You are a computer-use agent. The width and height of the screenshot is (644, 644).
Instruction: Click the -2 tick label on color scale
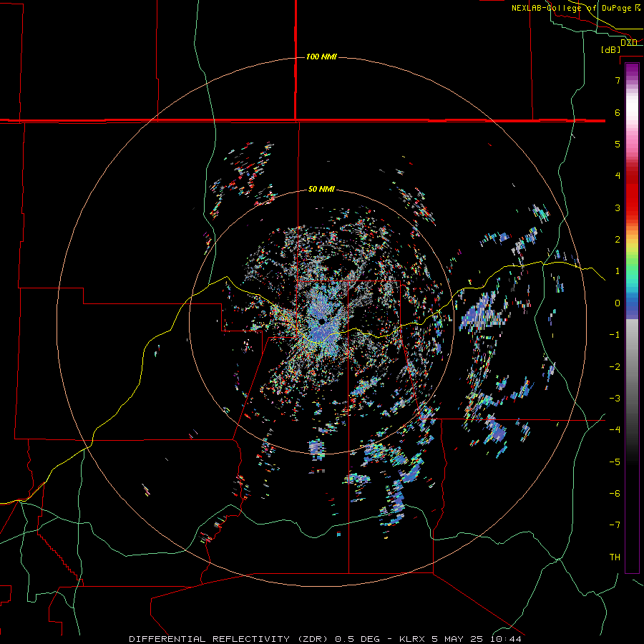(615, 367)
